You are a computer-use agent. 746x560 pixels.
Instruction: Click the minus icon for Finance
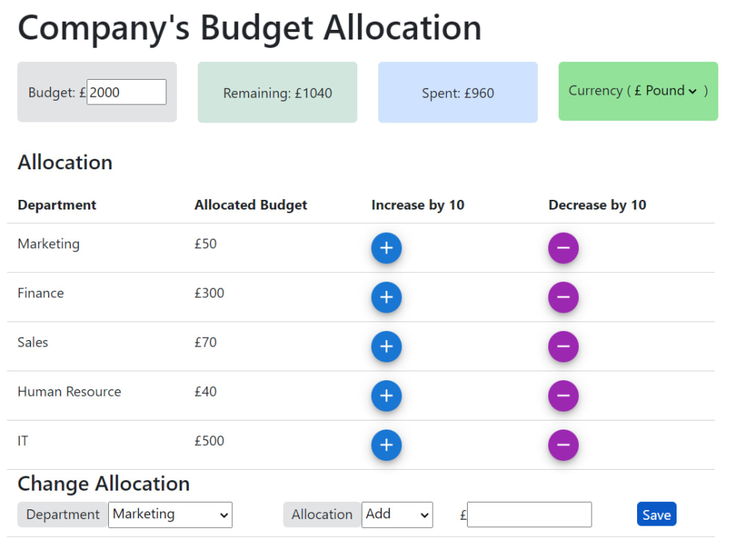coord(563,298)
